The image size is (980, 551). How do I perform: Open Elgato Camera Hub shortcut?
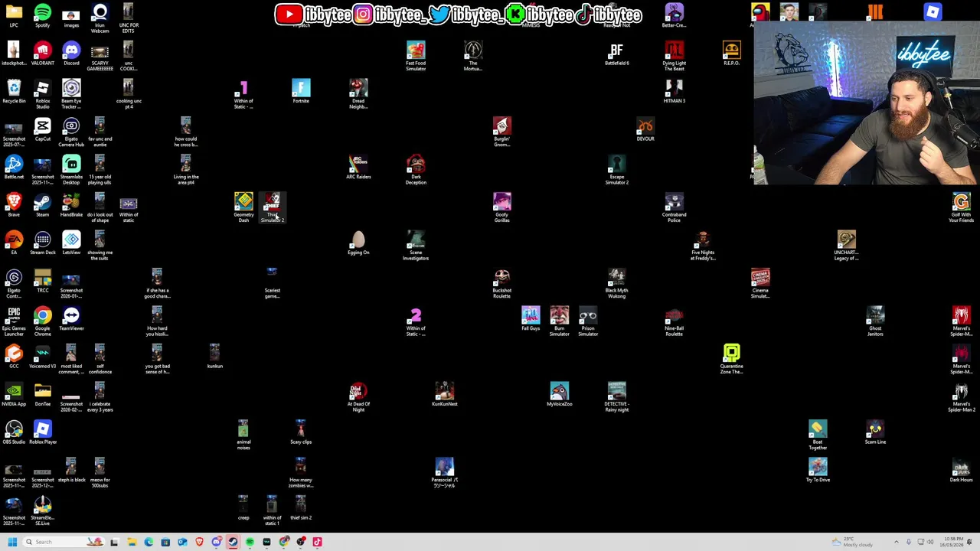71,132
